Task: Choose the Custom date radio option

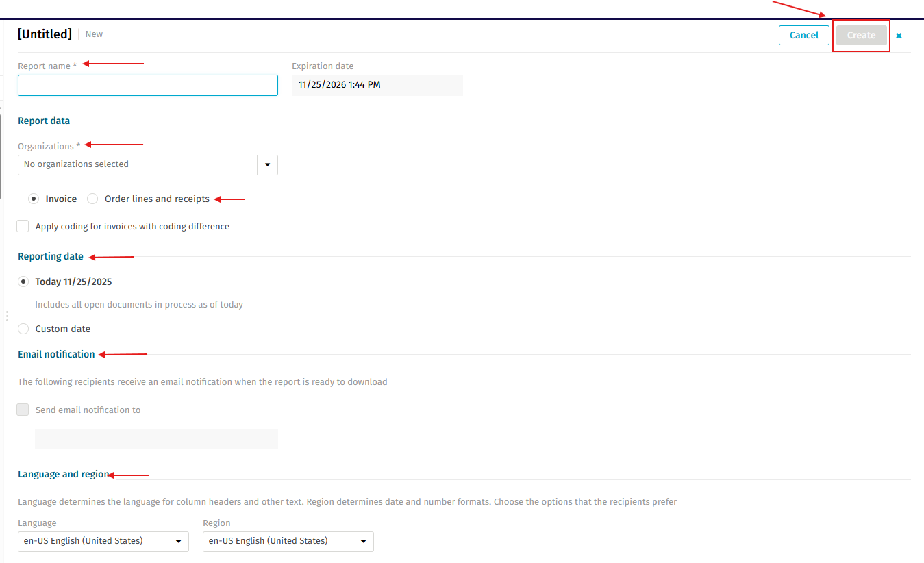Action: pyautogui.click(x=23, y=329)
